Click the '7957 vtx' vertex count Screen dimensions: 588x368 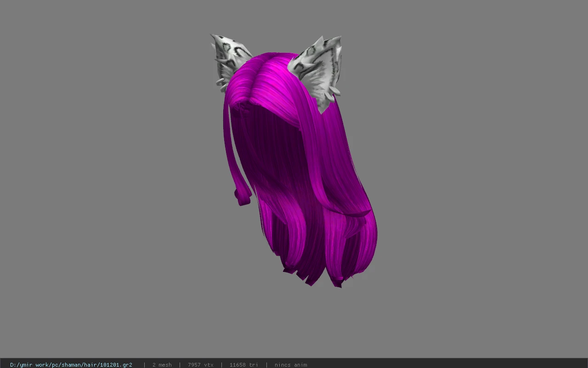[x=201, y=365]
